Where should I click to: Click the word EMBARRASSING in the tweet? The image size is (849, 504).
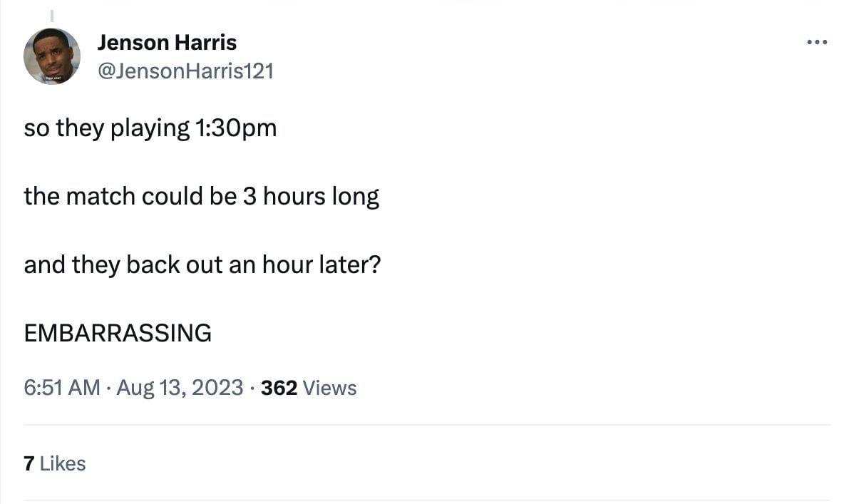[118, 333]
